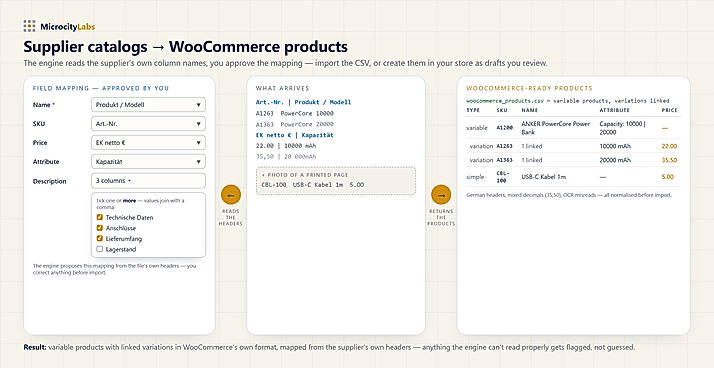The image size is (714, 368).
Task: Click the right arrow 'Returns the products' circle
Action: [x=441, y=195]
